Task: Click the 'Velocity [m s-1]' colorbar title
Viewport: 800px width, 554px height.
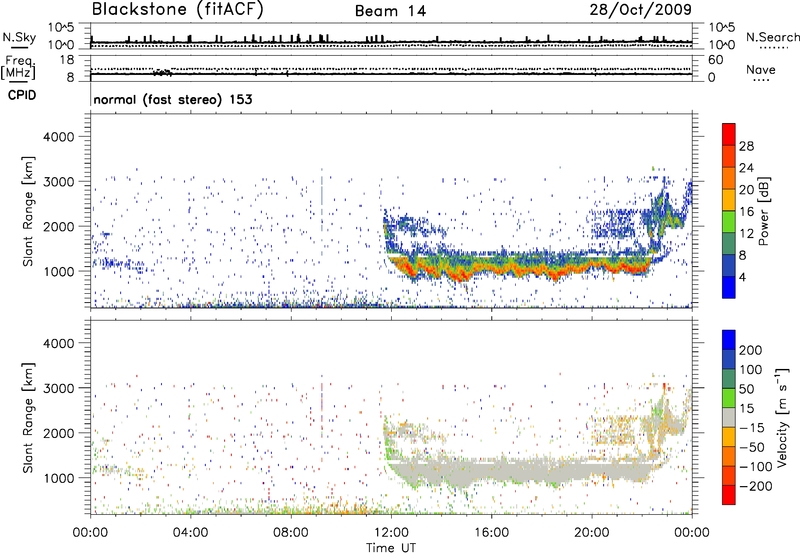Action: 781,417
